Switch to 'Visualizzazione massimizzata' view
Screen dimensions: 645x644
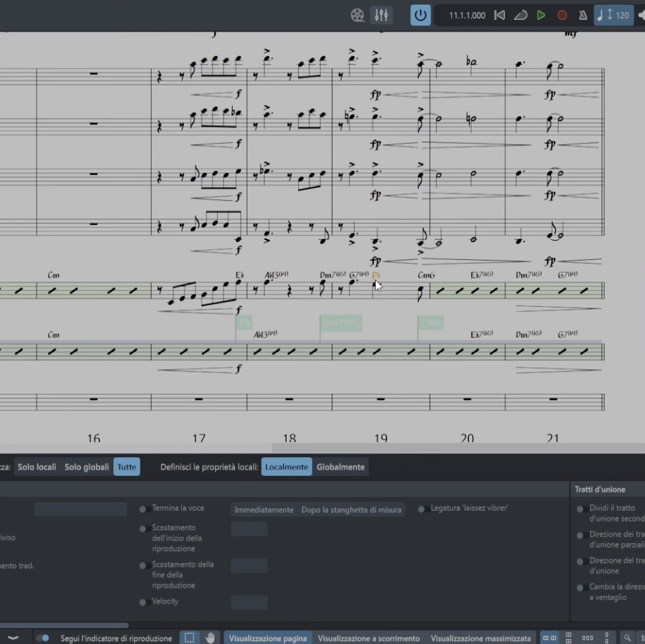point(480,638)
